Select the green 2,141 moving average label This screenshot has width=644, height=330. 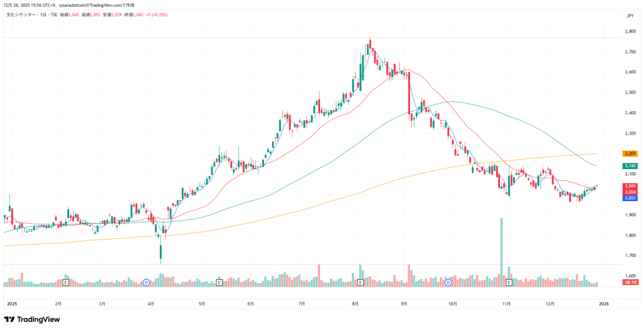point(630,165)
